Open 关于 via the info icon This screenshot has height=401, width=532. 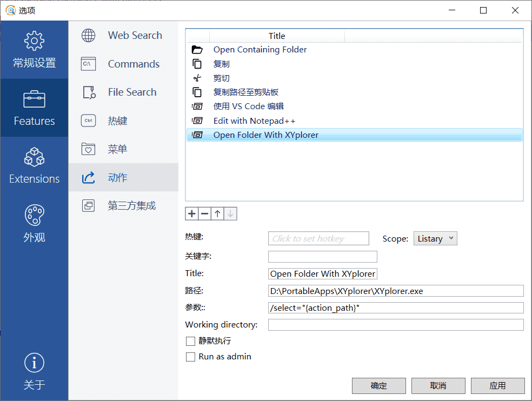click(34, 363)
